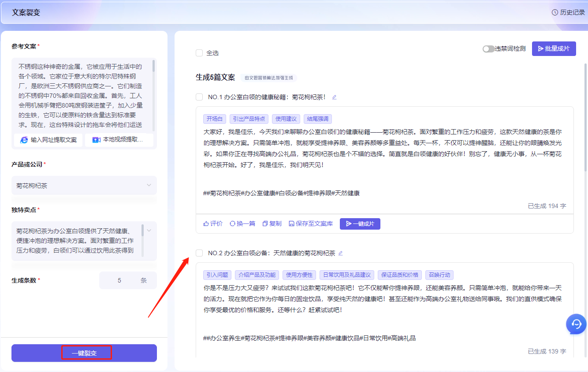Click the 已生成 139 字 counter
The height and width of the screenshot is (372, 588).
coord(547,351)
